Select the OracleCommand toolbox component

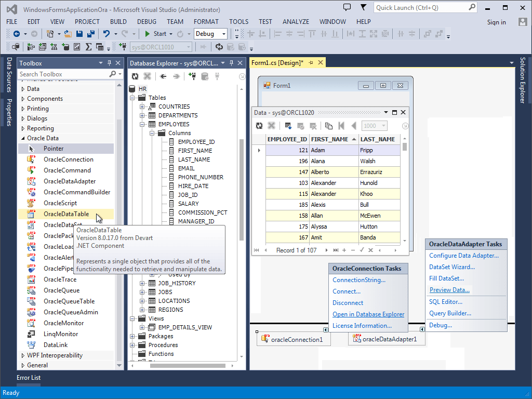(x=67, y=170)
